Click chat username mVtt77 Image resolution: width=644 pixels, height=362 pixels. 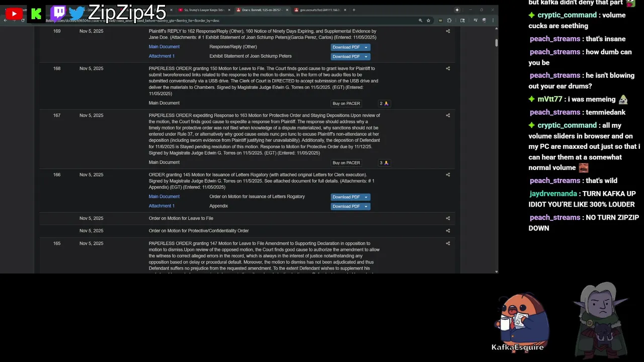point(550,100)
